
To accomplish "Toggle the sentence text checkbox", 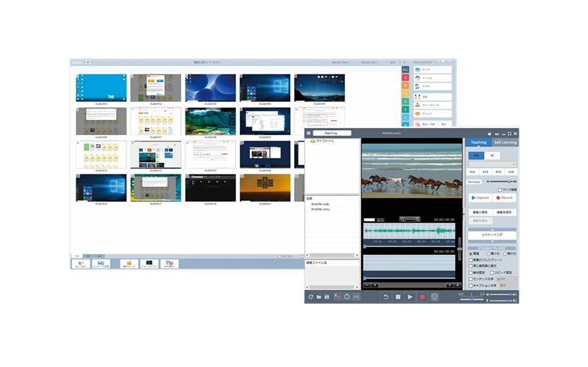I will point(470,279).
